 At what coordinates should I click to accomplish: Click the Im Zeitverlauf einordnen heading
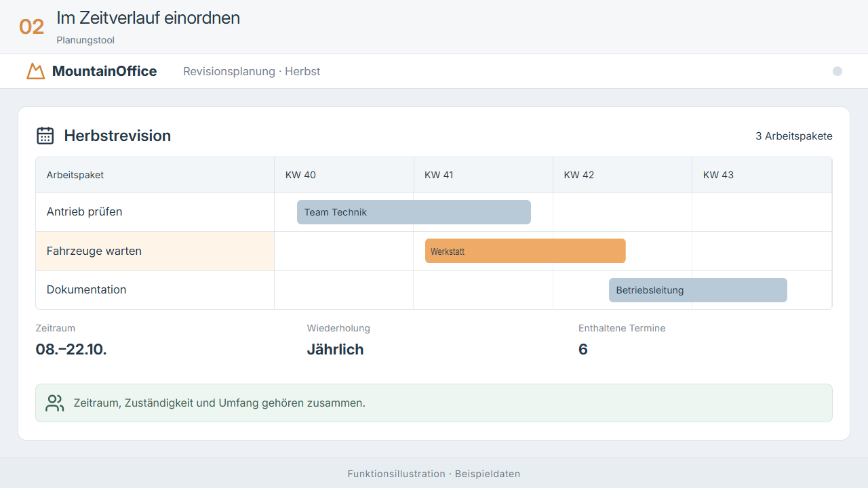149,18
